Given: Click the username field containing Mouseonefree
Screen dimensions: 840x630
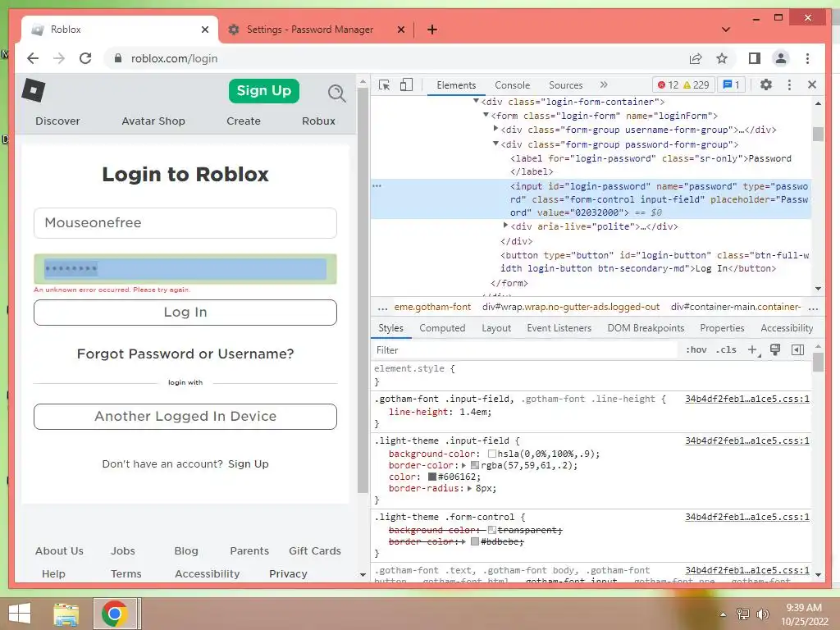Looking at the screenshot, I should (x=185, y=223).
